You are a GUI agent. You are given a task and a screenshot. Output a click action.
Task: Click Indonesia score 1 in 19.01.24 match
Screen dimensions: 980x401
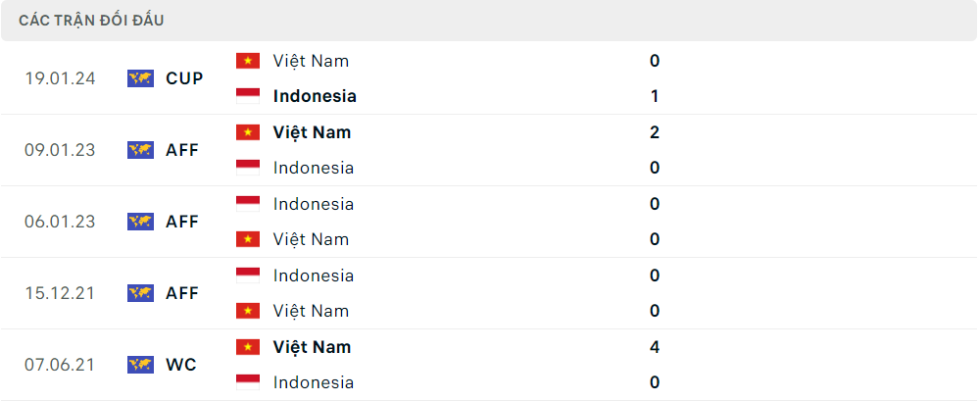(x=655, y=96)
